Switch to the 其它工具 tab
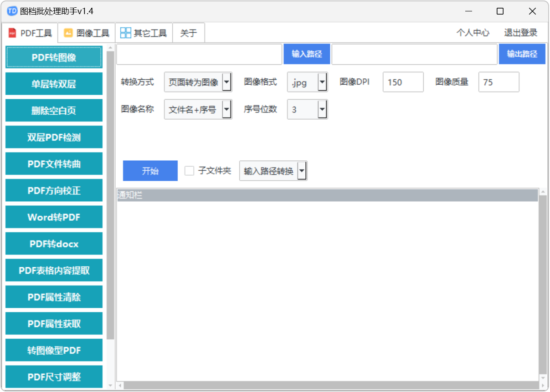550x392 pixels. click(144, 33)
